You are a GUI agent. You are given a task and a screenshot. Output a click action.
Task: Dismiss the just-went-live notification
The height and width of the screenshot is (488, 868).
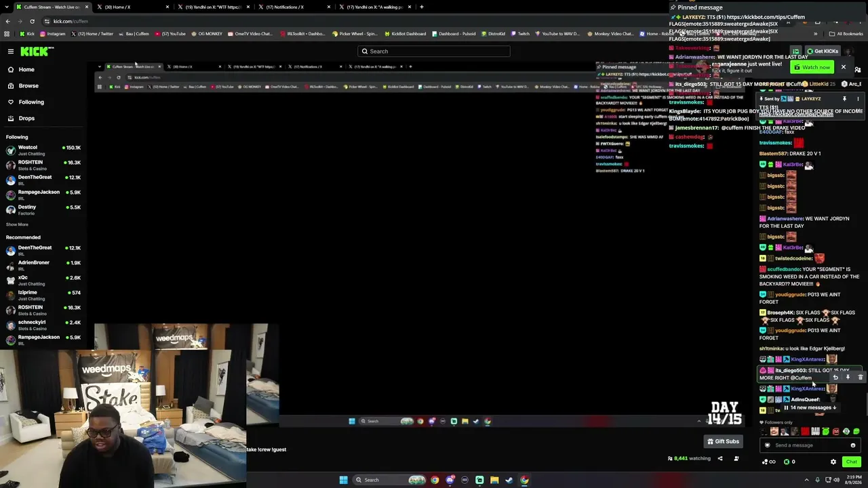[844, 67]
